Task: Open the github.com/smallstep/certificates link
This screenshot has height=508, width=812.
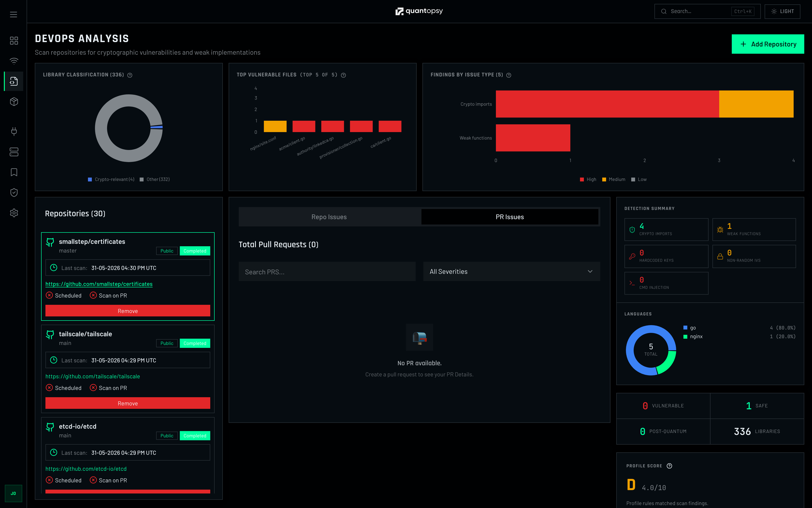Action: (99, 284)
